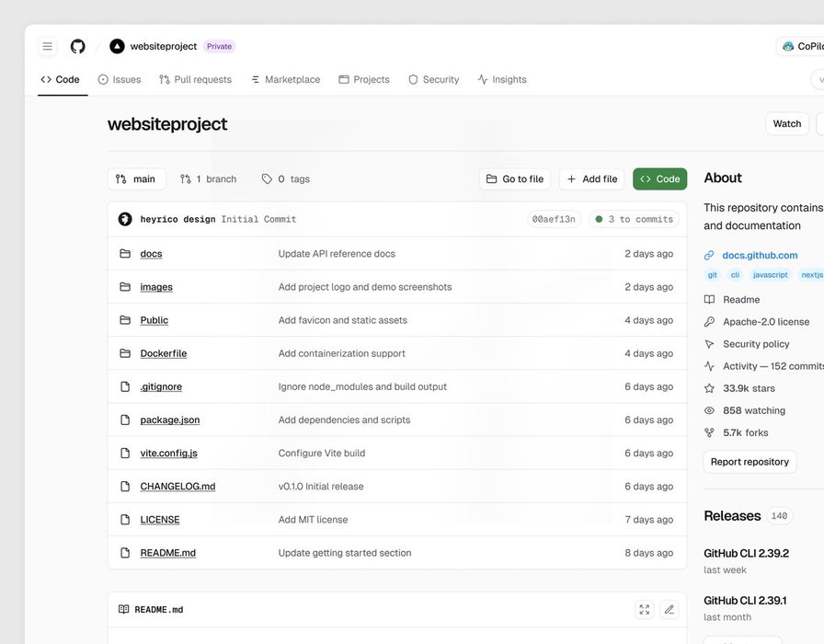
Task: Click the docs folder icon
Action: pos(125,253)
